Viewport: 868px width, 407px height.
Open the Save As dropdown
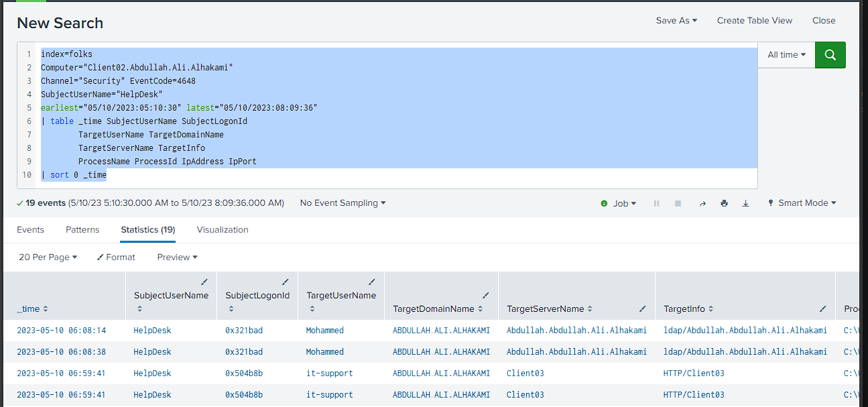pyautogui.click(x=676, y=21)
